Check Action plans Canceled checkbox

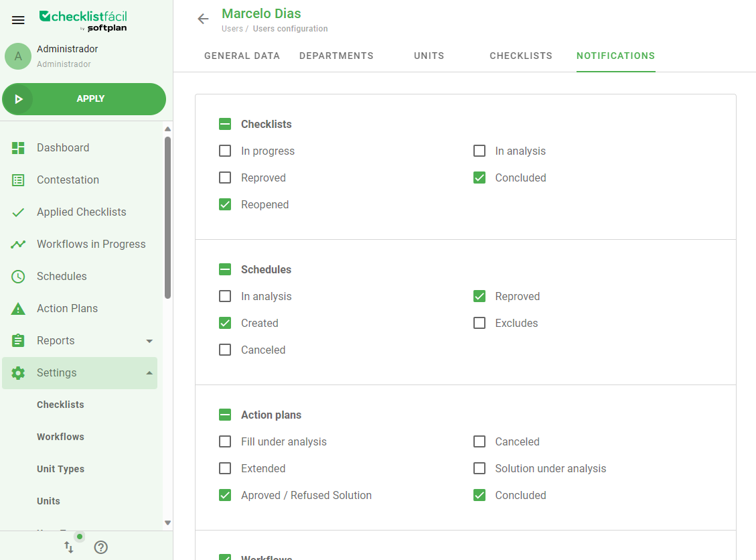click(479, 441)
